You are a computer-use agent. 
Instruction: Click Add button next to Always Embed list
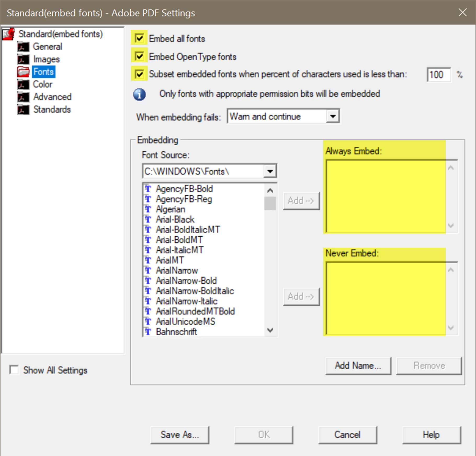(x=301, y=201)
